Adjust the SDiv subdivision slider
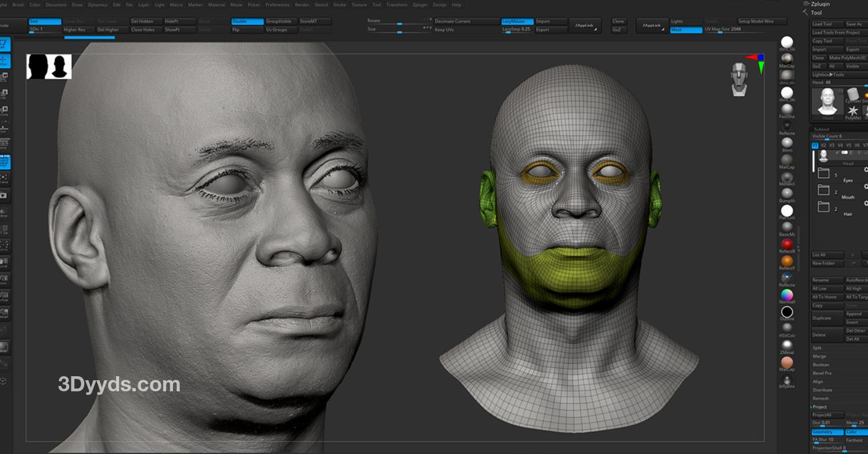This screenshot has width=868, height=454. 45,30
